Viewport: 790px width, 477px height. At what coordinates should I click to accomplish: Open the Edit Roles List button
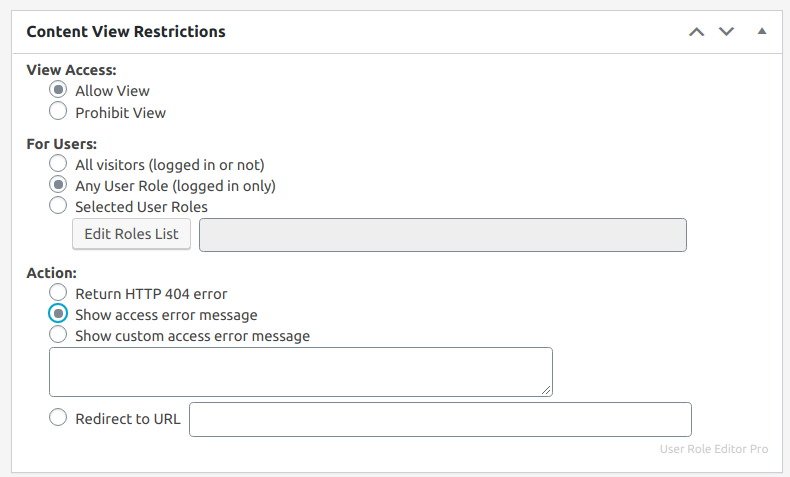tap(131, 234)
